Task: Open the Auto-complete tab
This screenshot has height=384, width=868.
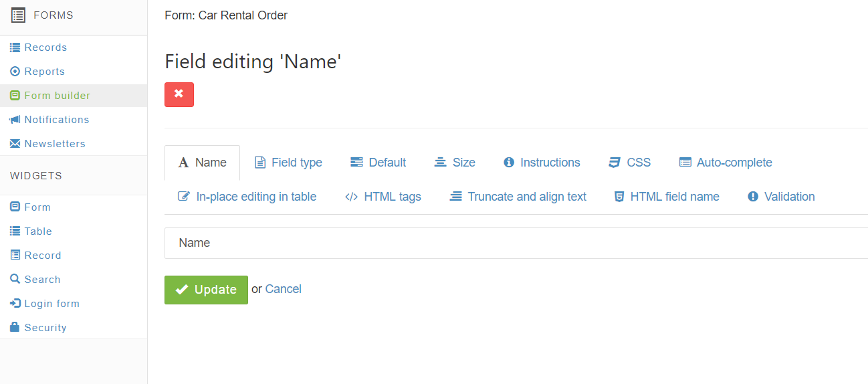Action: pos(726,163)
